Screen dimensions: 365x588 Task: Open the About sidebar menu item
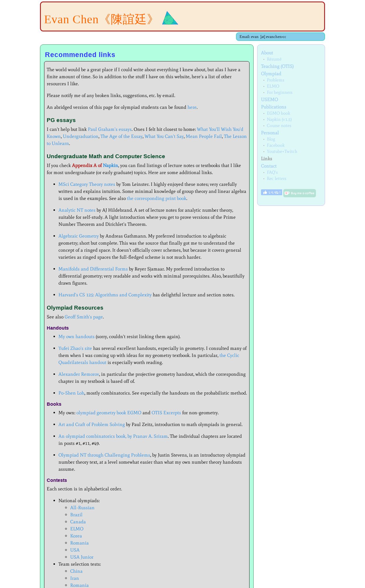[x=267, y=53]
